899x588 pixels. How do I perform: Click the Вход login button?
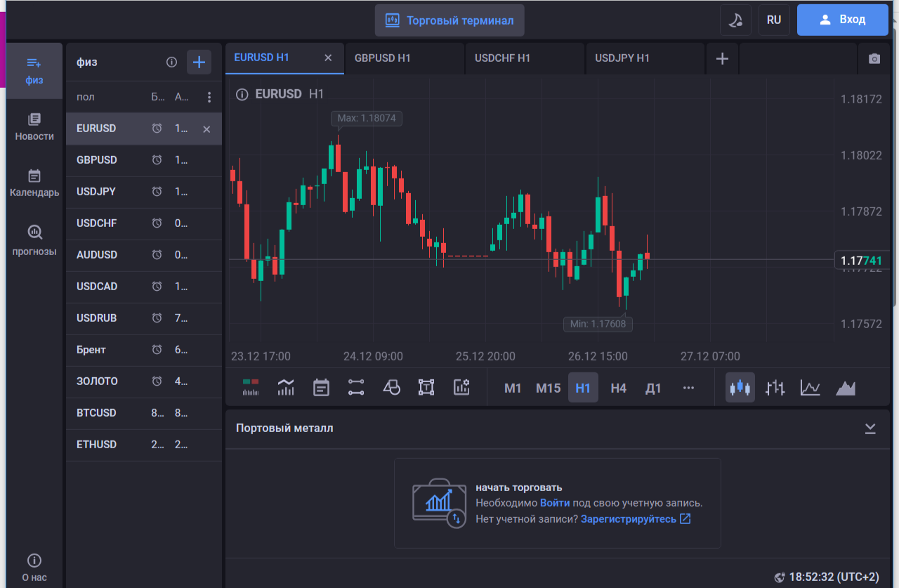(843, 20)
